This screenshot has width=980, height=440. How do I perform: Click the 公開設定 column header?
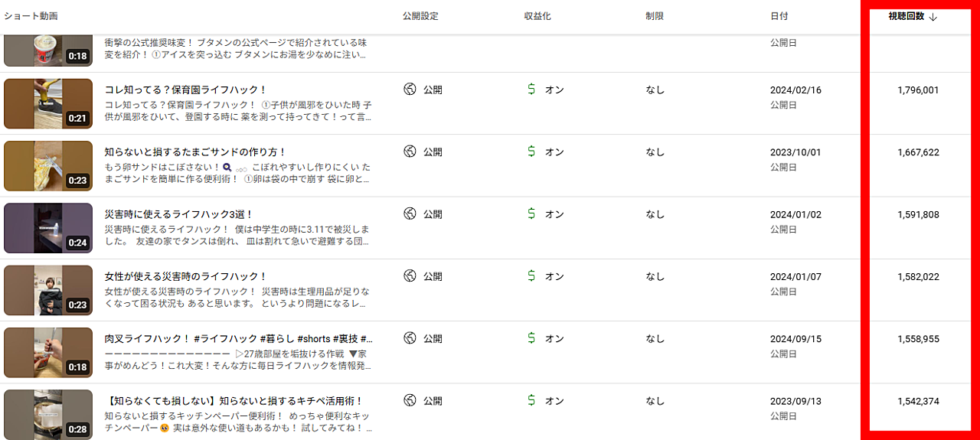[x=420, y=16]
